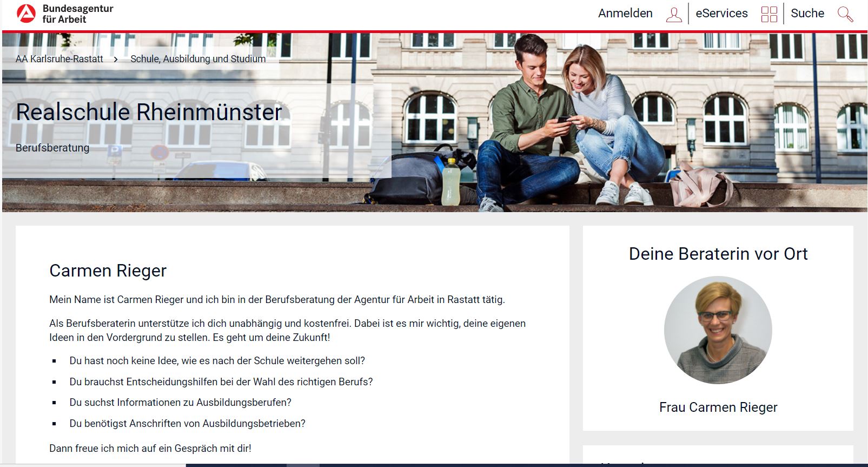Select the Suche text in header
This screenshot has height=467, width=868.
coord(807,14)
